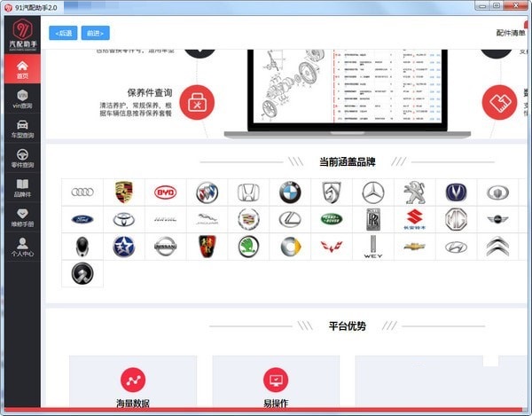Select the Roewe shield brand logo
532x416 pixels.
click(207, 247)
